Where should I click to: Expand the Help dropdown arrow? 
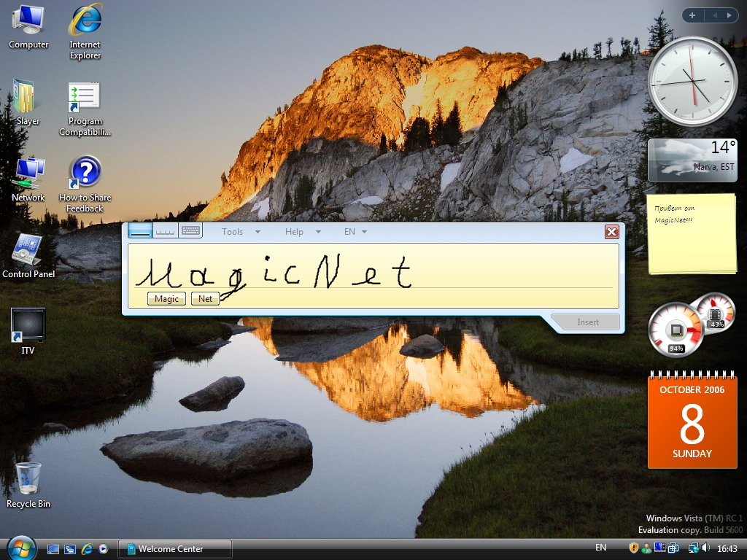318,232
